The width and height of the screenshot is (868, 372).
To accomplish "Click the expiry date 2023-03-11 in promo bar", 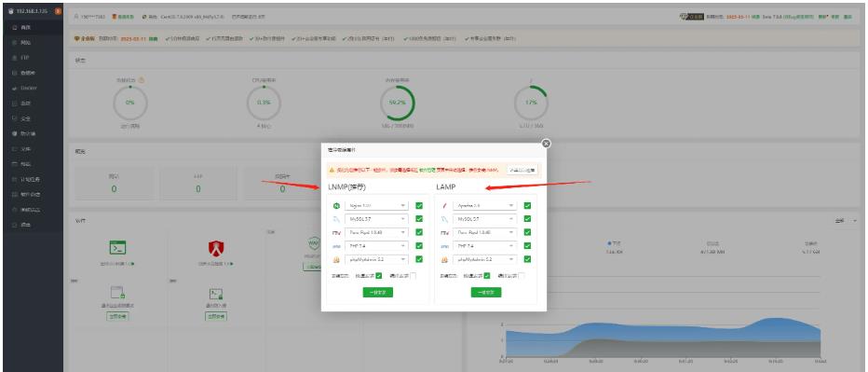I will [134, 39].
